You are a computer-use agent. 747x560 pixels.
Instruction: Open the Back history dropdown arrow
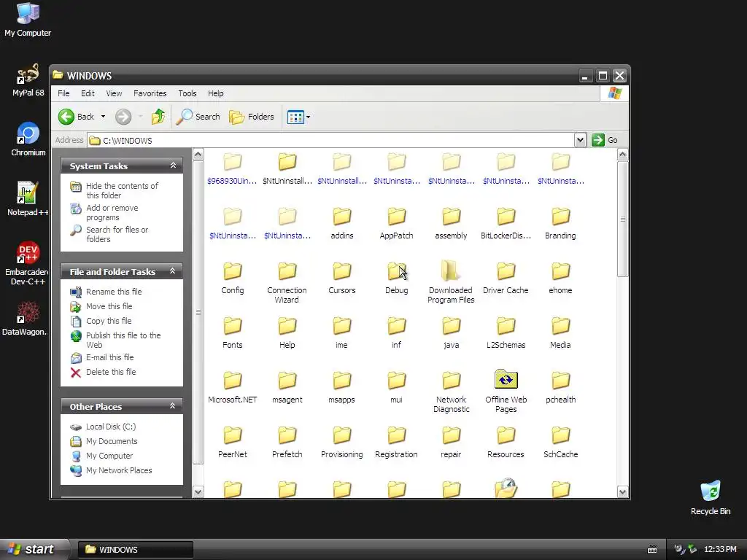(x=103, y=117)
